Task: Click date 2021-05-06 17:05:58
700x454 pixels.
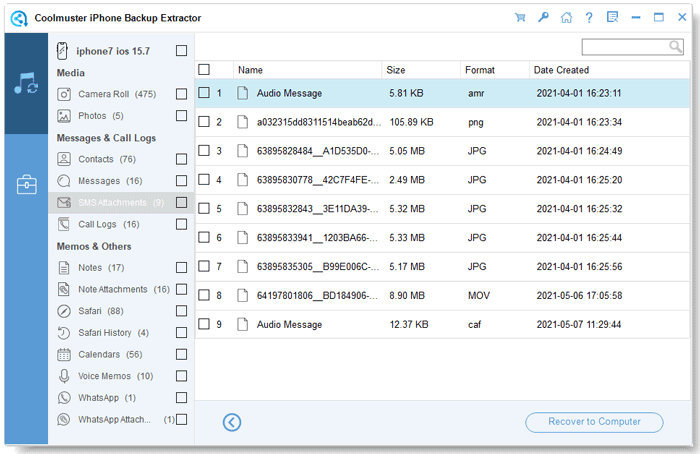Action: 579,296
